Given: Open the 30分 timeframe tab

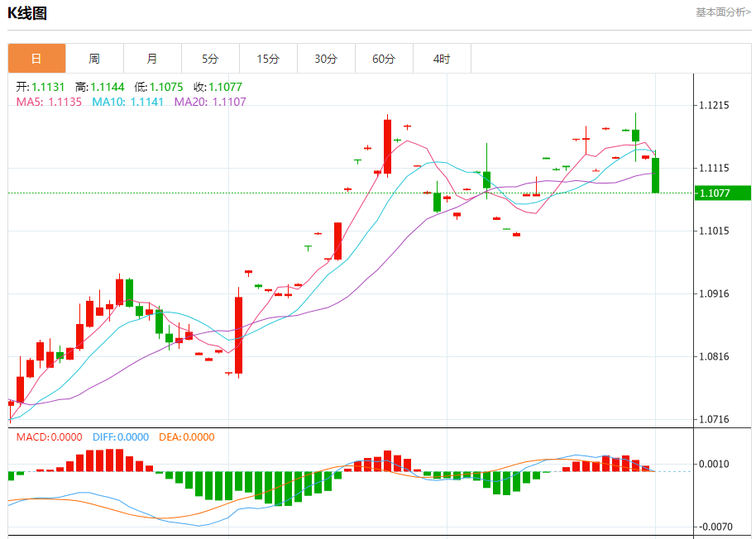Looking at the screenshot, I should click(x=326, y=59).
